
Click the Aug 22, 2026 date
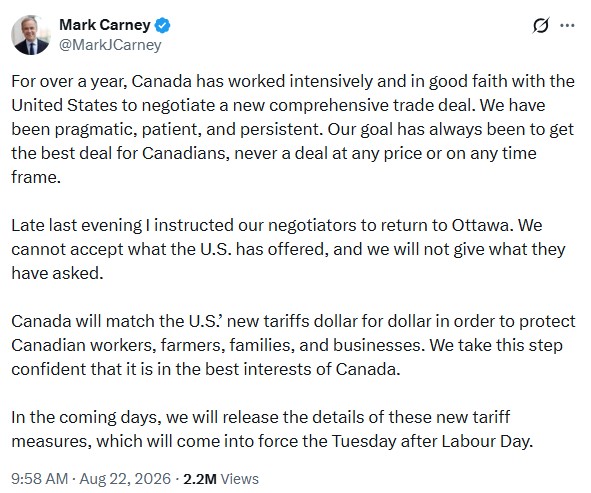click(125, 479)
